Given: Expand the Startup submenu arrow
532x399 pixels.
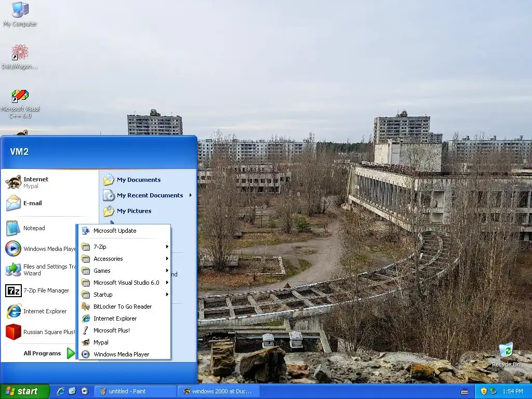Looking at the screenshot, I should [x=167, y=294].
